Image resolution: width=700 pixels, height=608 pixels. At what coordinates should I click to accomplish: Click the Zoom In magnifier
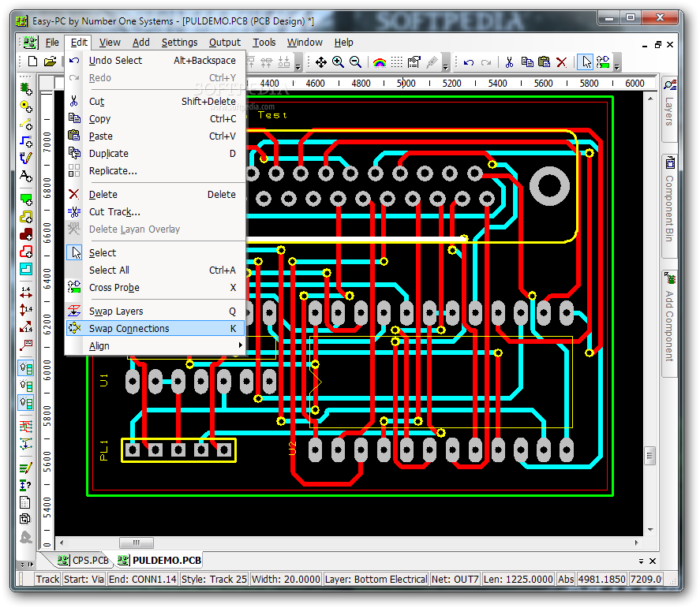coord(338,62)
